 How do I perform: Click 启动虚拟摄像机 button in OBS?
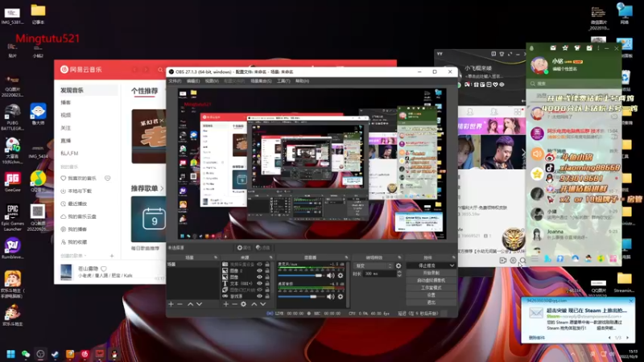431,280
